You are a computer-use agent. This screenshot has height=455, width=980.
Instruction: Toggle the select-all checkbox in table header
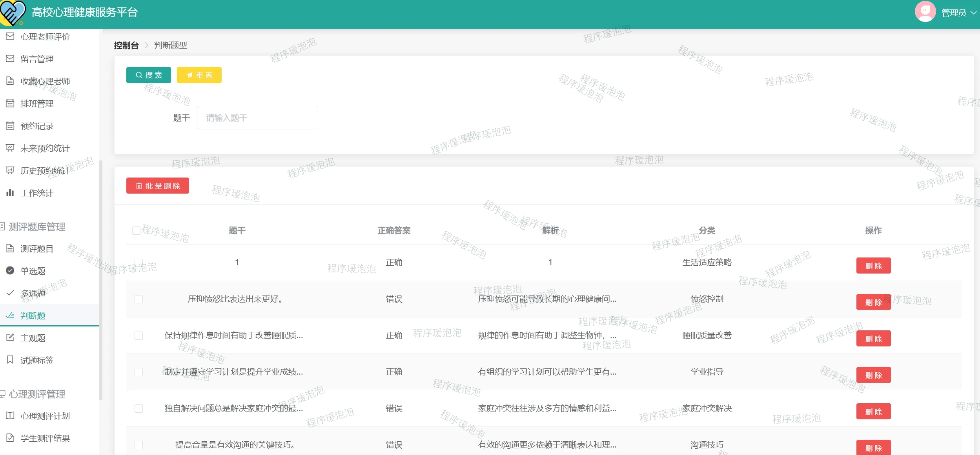pos(136,230)
